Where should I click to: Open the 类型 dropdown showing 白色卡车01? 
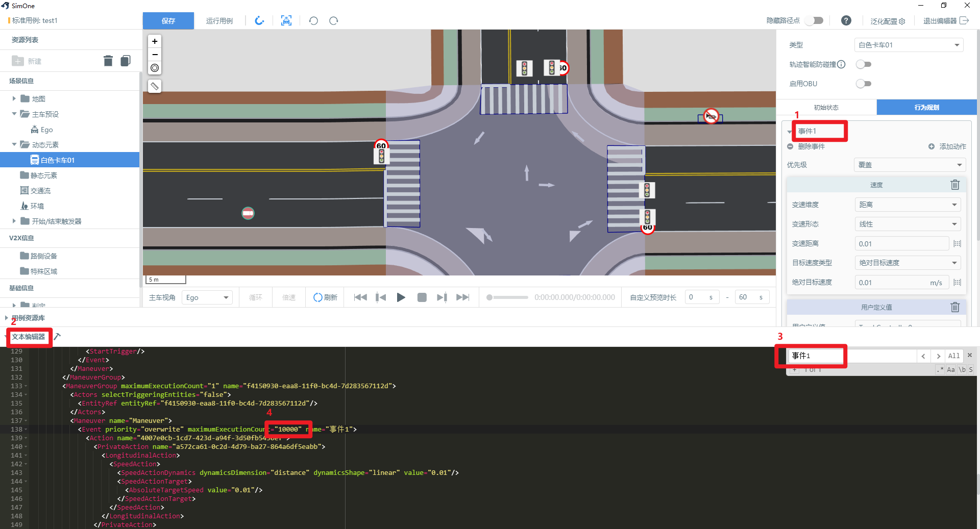[909, 45]
